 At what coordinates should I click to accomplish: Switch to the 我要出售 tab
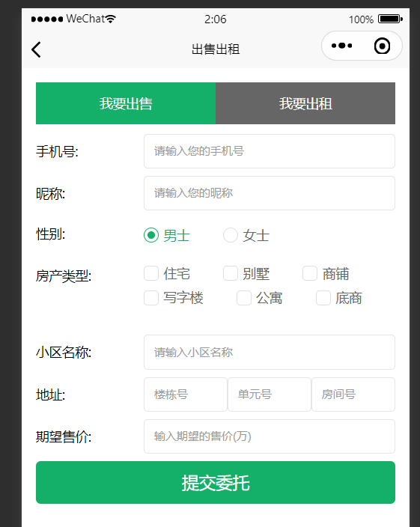point(126,103)
